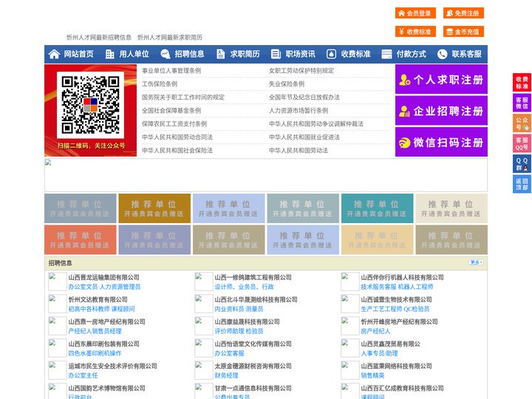532x399 pixels.
Task: Click the QQ群 side floating icon
Action: point(522,164)
